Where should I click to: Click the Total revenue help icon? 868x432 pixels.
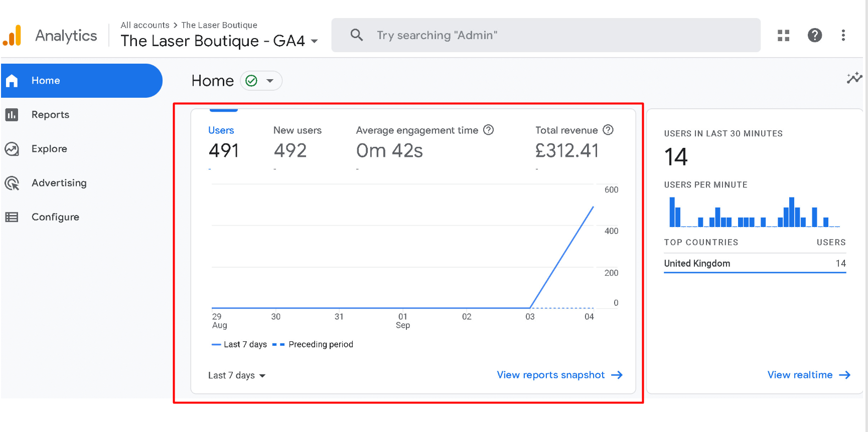tap(608, 130)
